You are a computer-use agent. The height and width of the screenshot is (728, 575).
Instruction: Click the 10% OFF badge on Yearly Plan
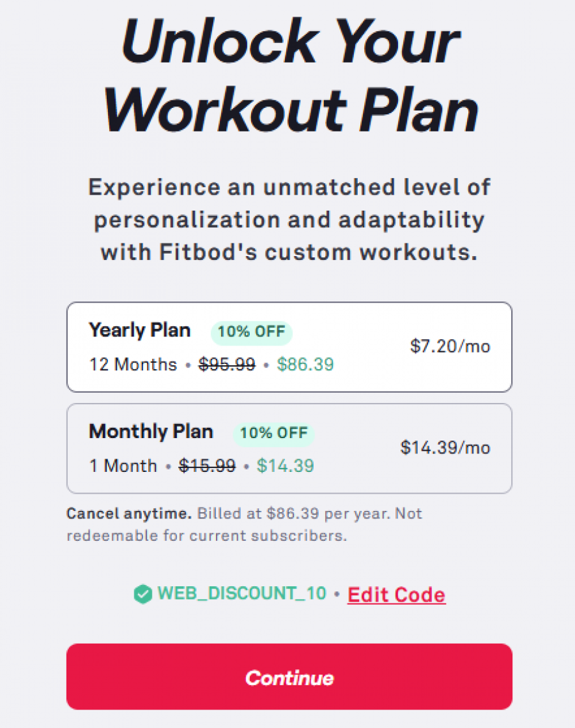pos(251,331)
